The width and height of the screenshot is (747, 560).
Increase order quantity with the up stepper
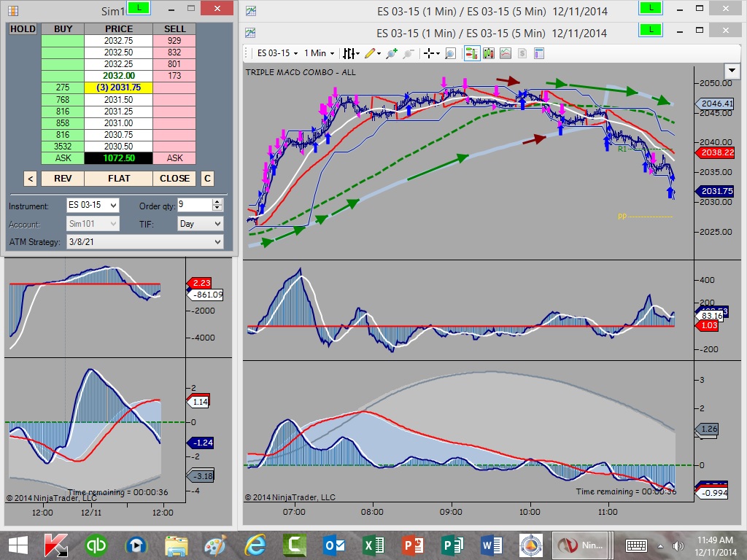(x=217, y=202)
